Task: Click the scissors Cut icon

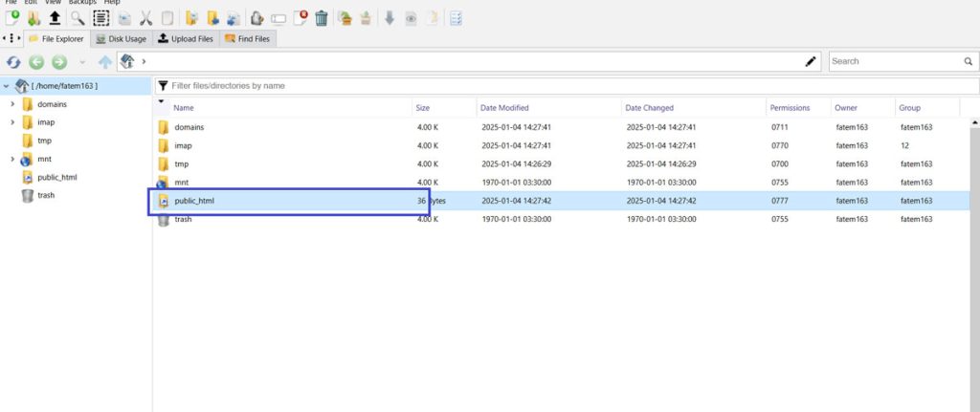Action: 145,18
